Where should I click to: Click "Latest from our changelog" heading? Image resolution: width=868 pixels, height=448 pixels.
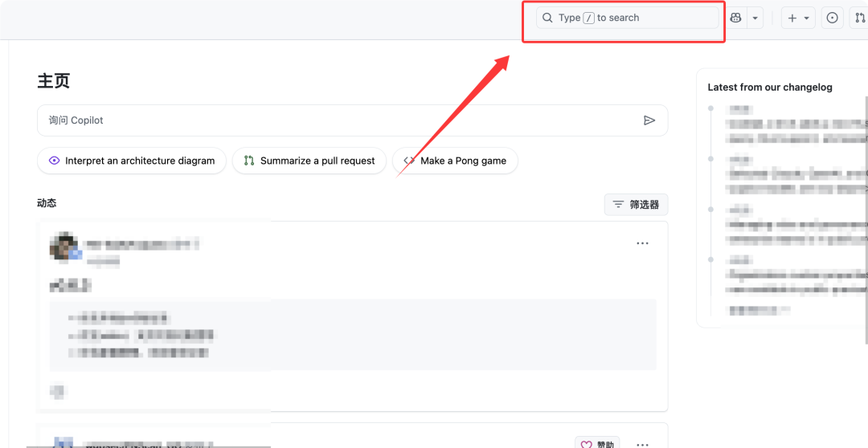coord(770,88)
